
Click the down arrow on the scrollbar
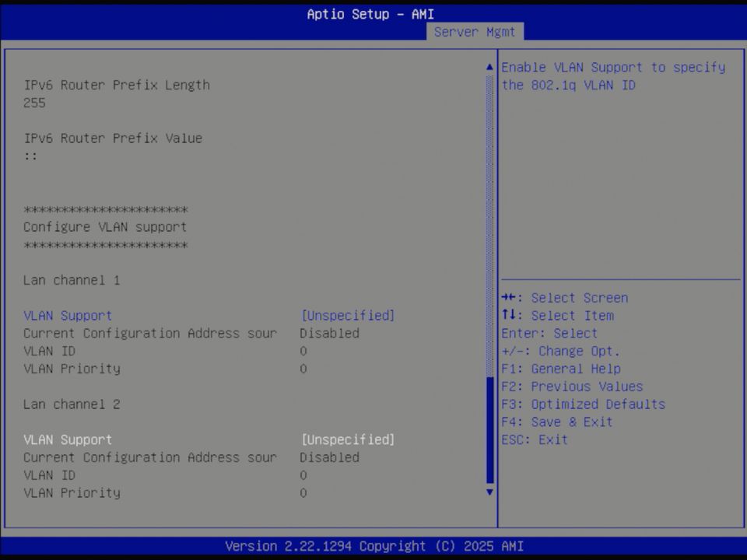(489, 492)
